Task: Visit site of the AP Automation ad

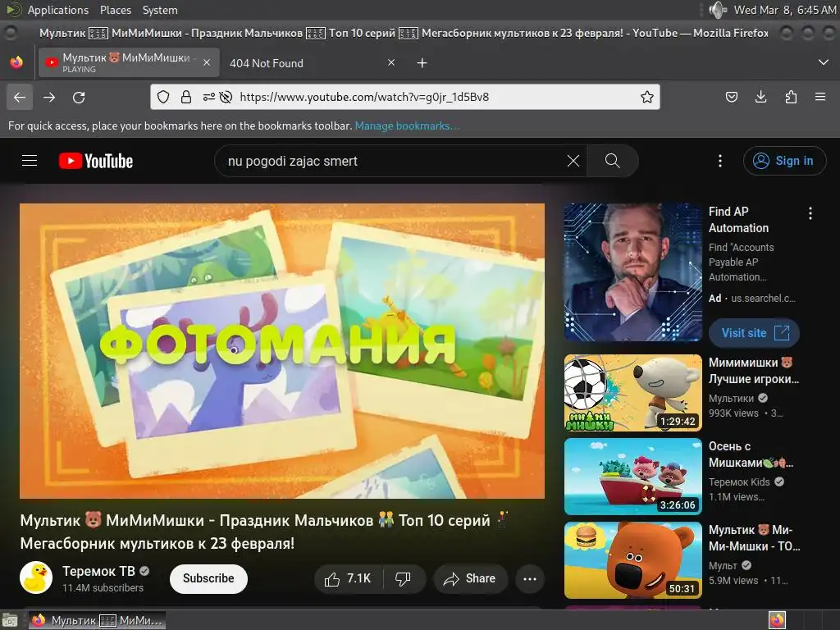Action: tap(754, 333)
